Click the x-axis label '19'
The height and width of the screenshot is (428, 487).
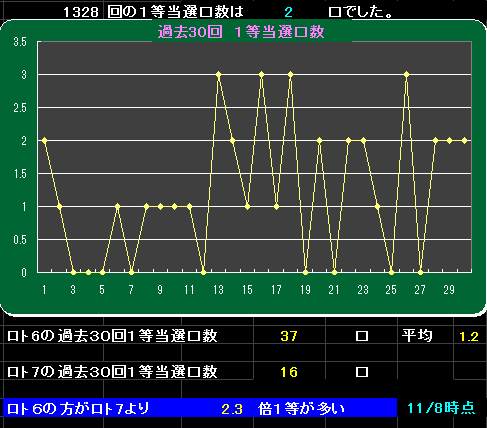coord(305,290)
